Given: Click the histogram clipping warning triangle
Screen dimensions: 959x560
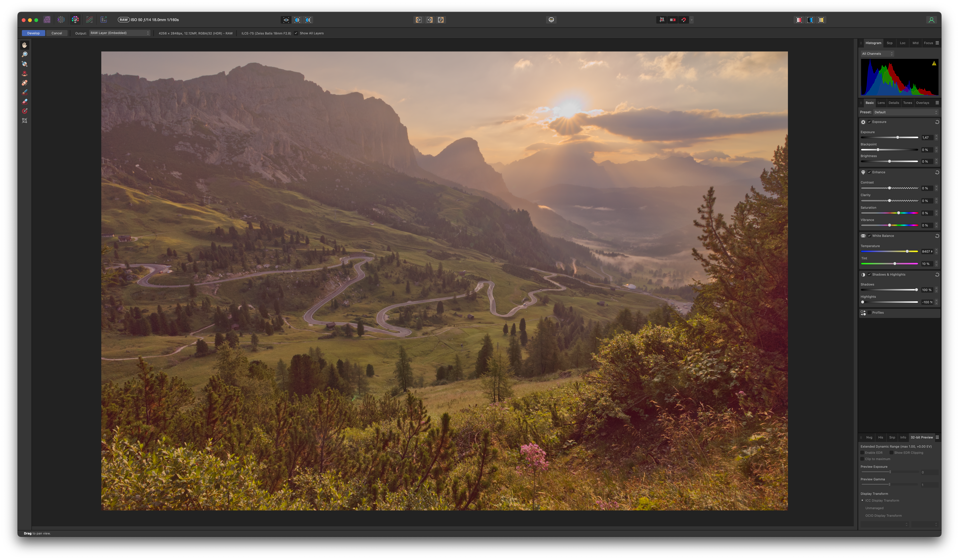Looking at the screenshot, I should pos(934,63).
